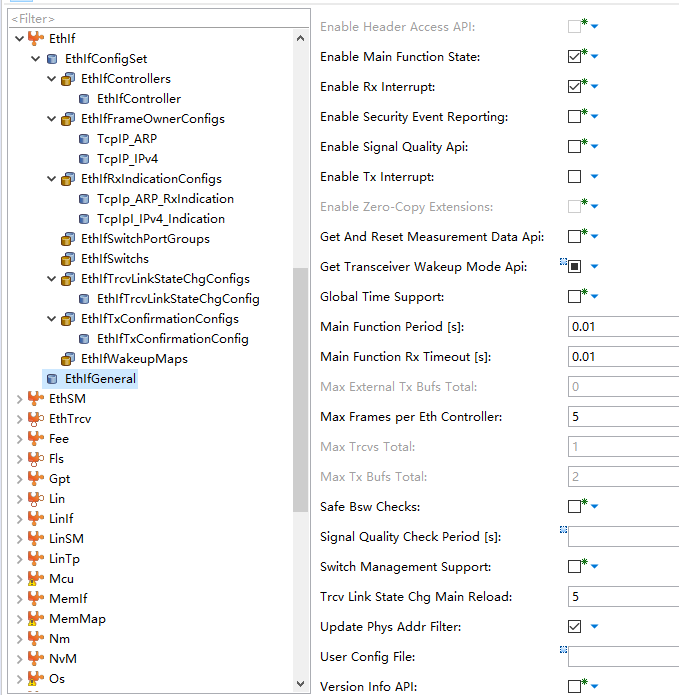Click the EthTrcv module icon

pos(36,418)
